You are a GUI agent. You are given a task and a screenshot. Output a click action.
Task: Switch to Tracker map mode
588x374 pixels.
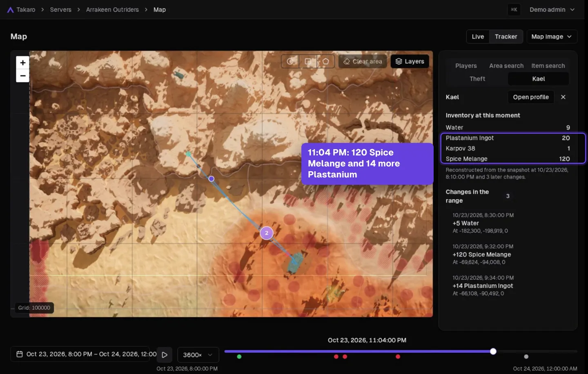[x=506, y=36]
